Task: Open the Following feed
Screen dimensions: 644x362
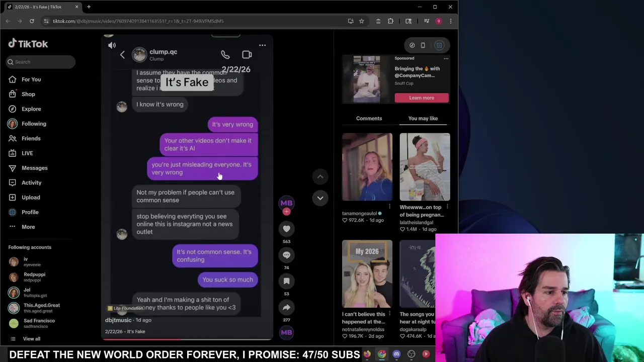Action: coord(34,124)
